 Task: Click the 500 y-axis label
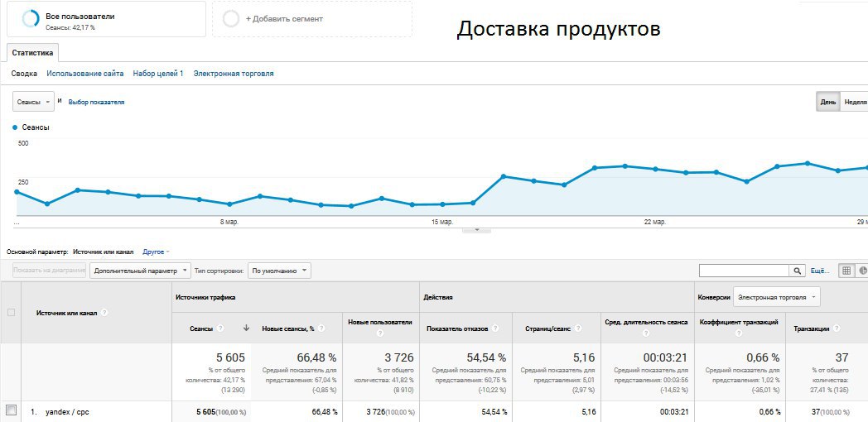point(23,143)
